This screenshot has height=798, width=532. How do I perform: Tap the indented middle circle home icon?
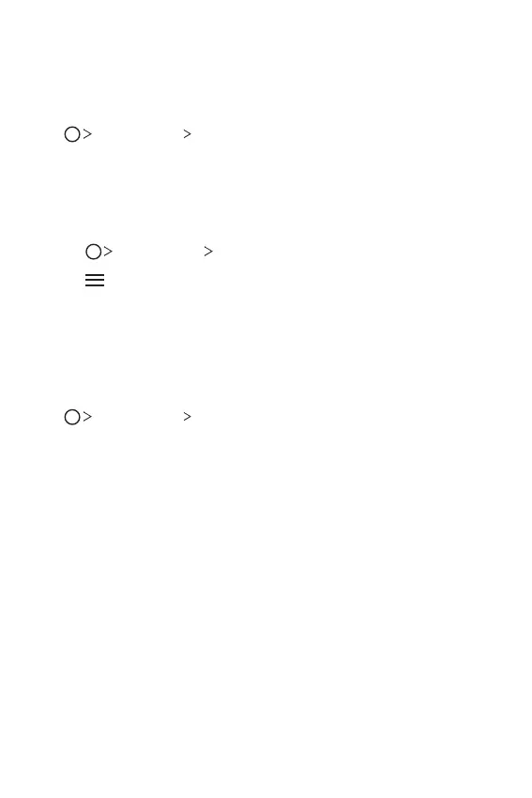pyautogui.click(x=94, y=252)
